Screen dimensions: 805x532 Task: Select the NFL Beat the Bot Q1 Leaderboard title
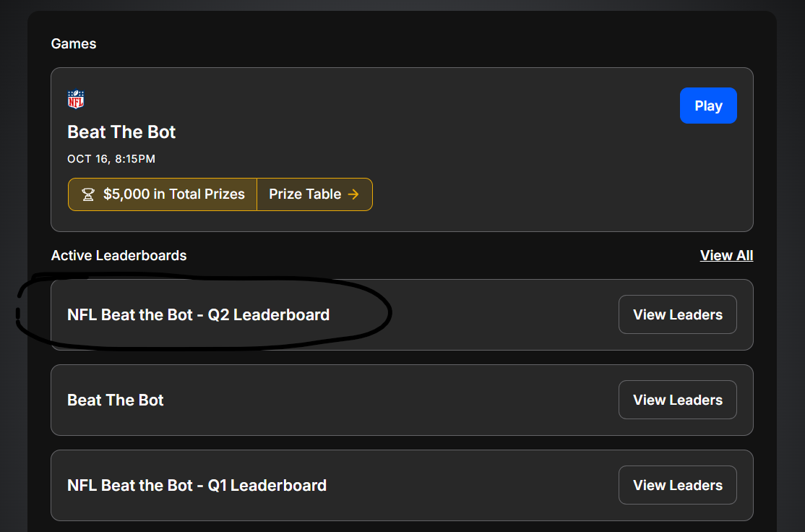[197, 486]
